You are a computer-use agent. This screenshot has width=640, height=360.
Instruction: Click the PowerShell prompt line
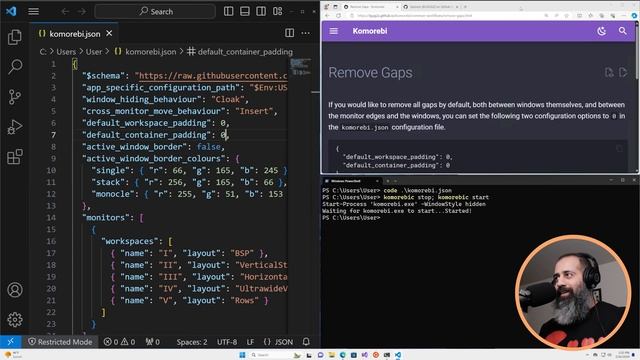[x=351, y=218]
